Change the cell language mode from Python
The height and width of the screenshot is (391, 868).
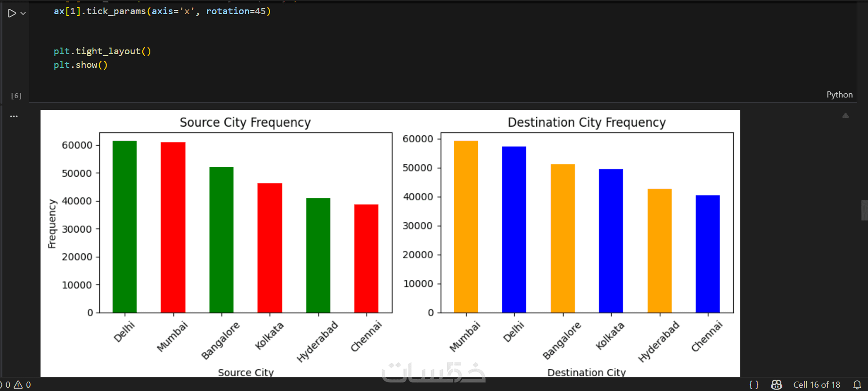point(839,95)
